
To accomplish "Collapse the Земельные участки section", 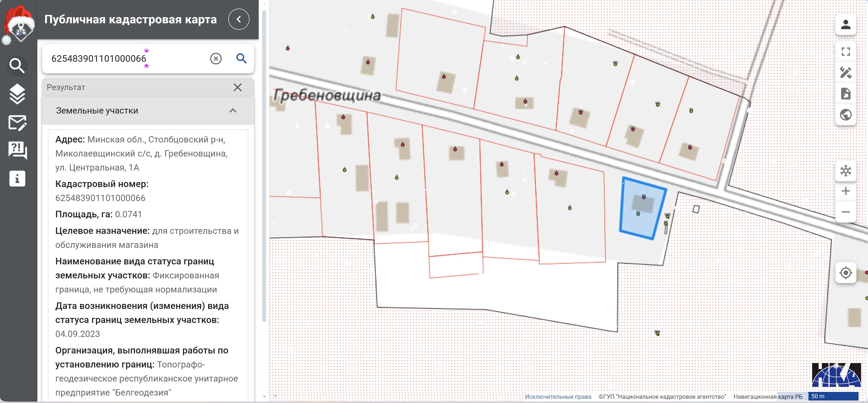I will click(233, 111).
